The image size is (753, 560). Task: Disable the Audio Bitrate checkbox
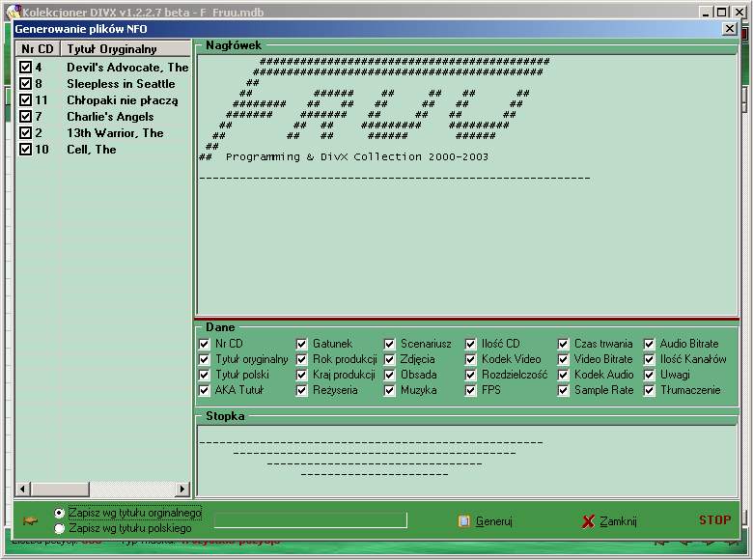[x=650, y=344]
